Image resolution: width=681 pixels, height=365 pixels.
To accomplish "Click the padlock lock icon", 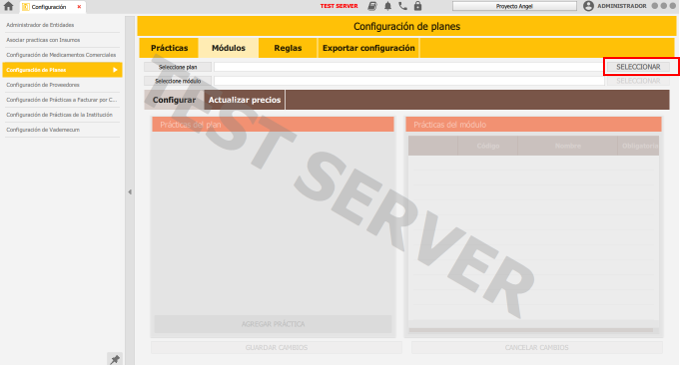I will [417, 6].
